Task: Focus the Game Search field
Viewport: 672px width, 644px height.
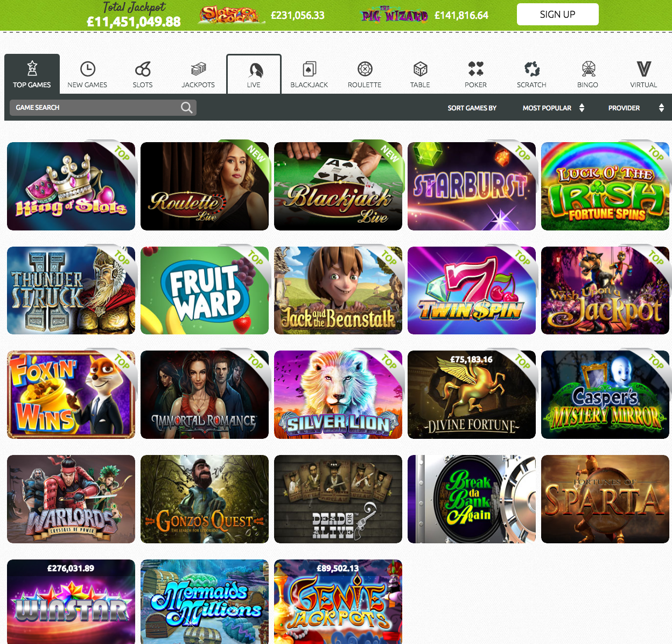Action: [x=103, y=108]
